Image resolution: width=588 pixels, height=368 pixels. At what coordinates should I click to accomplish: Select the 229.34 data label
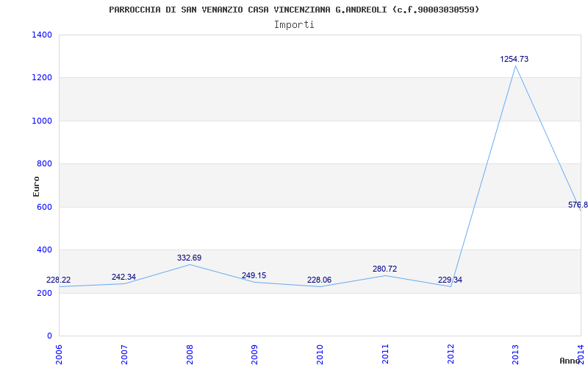tap(450, 280)
